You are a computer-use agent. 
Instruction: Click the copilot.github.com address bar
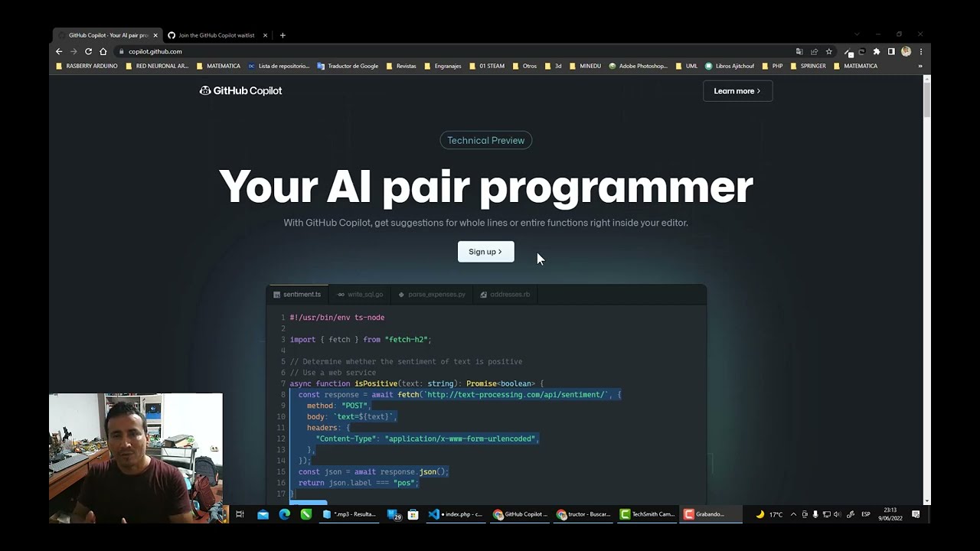click(x=452, y=51)
